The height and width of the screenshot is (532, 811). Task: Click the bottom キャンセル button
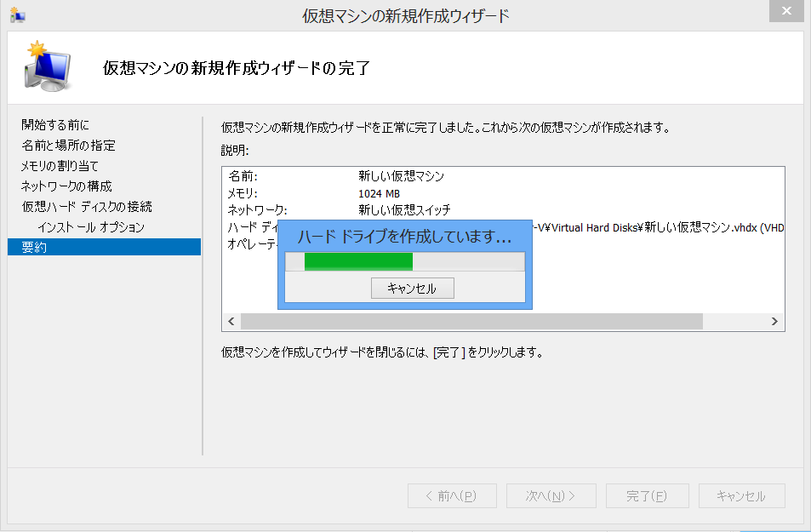pos(742,496)
